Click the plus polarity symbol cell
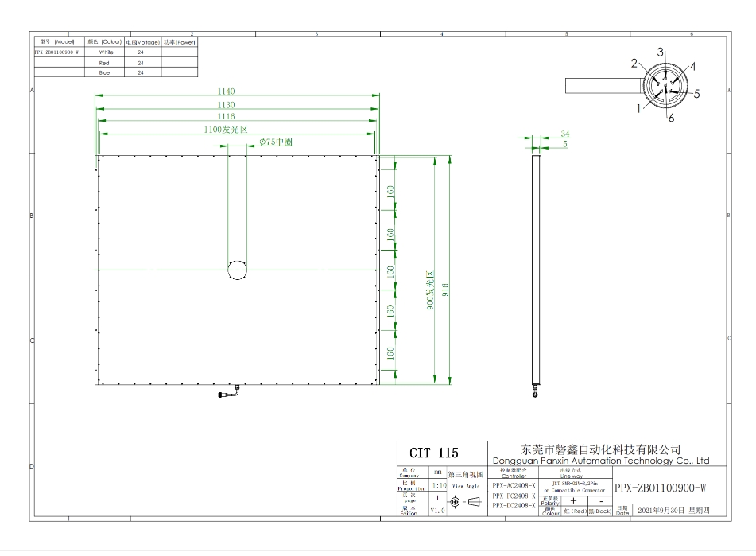The image size is (756, 556). (572, 500)
